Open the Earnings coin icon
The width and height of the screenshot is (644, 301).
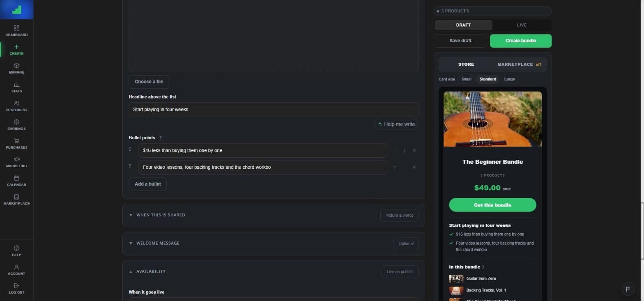point(16,122)
